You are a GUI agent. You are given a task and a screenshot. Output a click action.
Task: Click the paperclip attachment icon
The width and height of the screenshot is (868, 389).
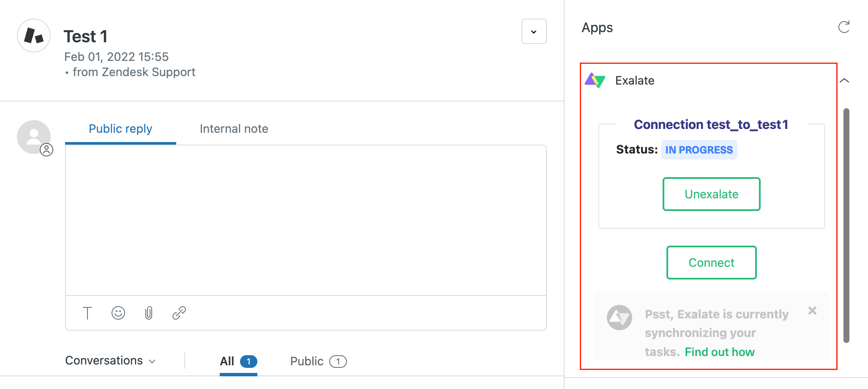pos(149,313)
